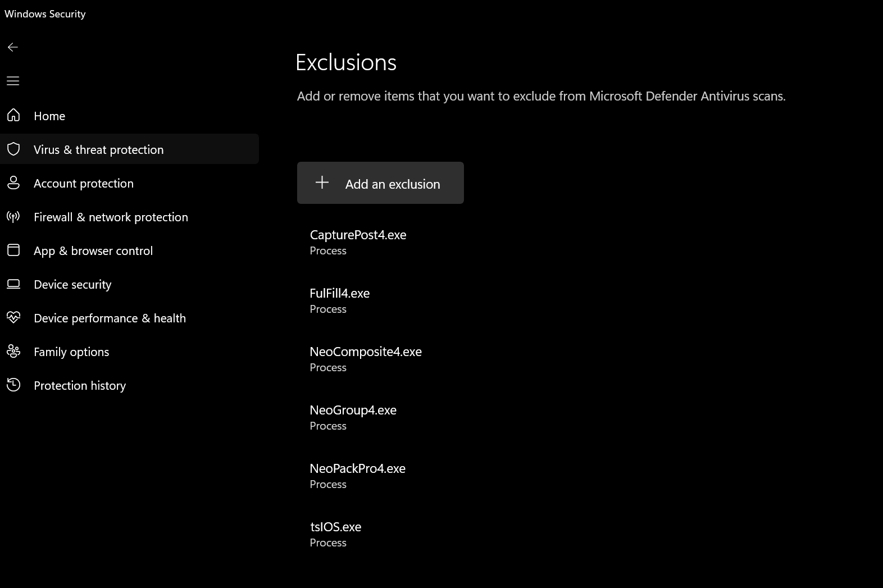Click the Firewall network antenna icon
Image resolution: width=883 pixels, height=588 pixels.
pos(13,216)
